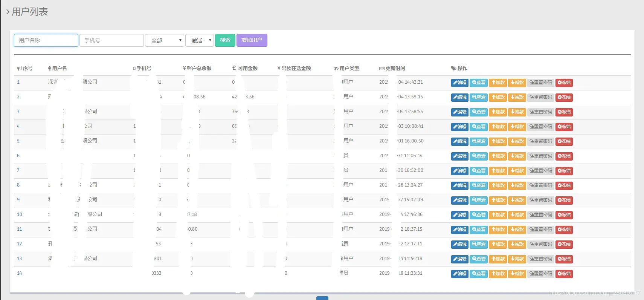Deduct funds for row 1 user

coord(517,83)
